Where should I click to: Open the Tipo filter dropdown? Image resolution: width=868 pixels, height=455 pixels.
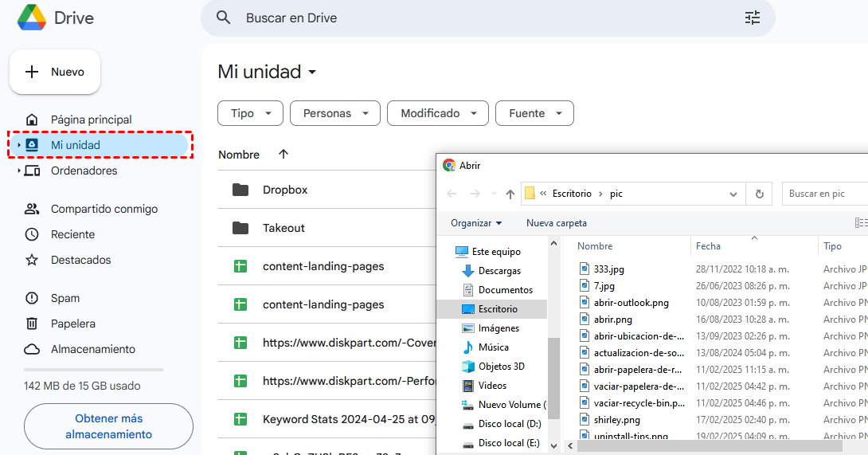point(250,113)
